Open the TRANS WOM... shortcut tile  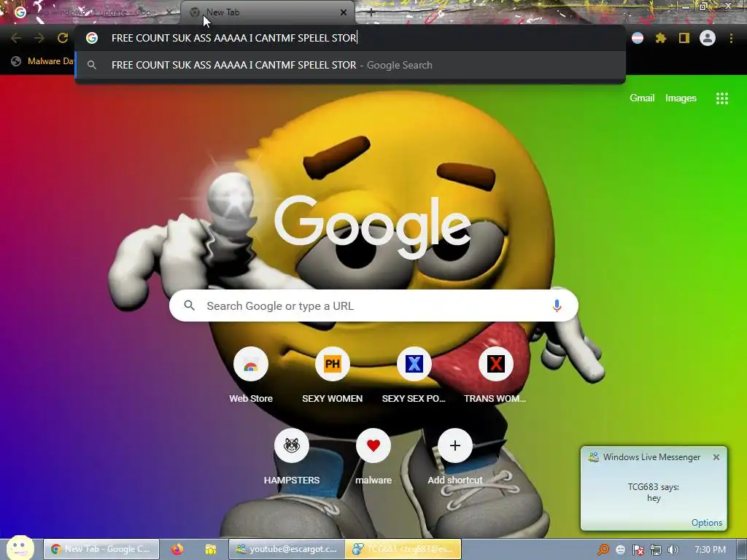click(x=495, y=376)
